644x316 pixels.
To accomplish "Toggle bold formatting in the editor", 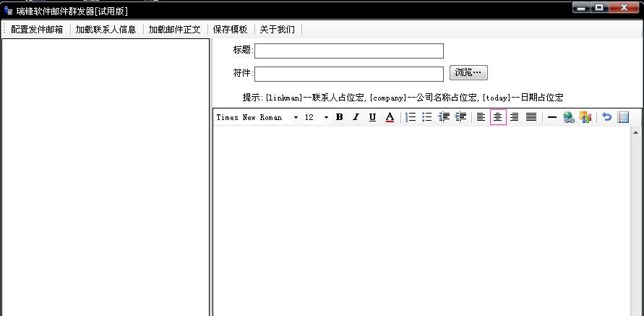I will pos(339,117).
